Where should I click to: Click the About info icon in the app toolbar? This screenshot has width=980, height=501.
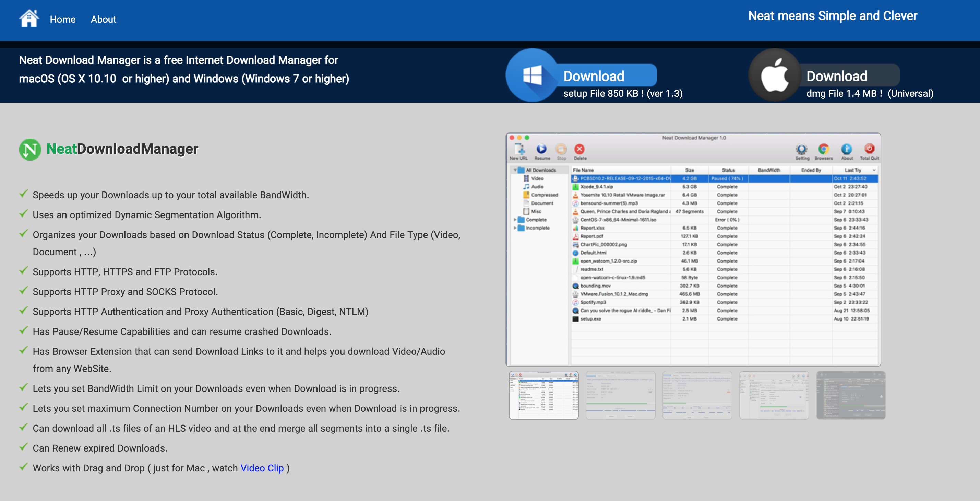click(x=847, y=150)
